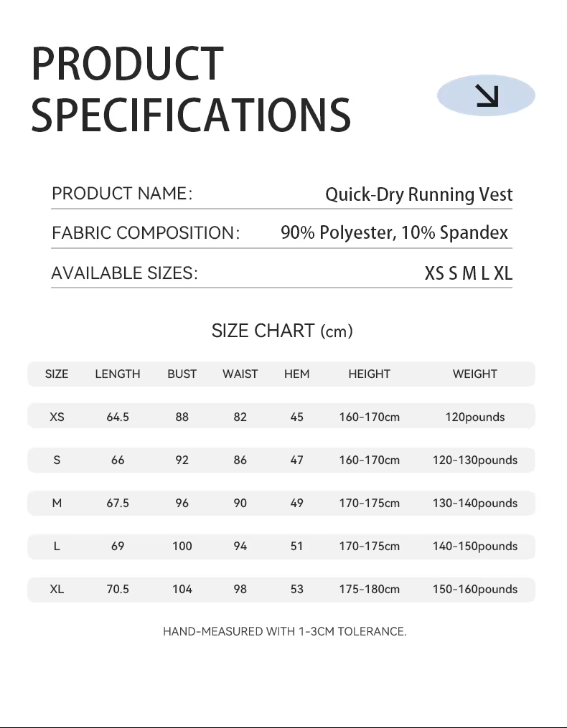The width and height of the screenshot is (567, 728).
Task: Click the BUST column header
Action: pyautogui.click(x=182, y=374)
